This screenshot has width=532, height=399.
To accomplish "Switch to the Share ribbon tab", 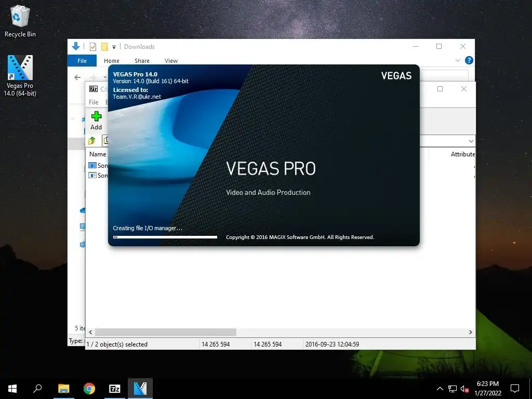I will tap(142, 61).
